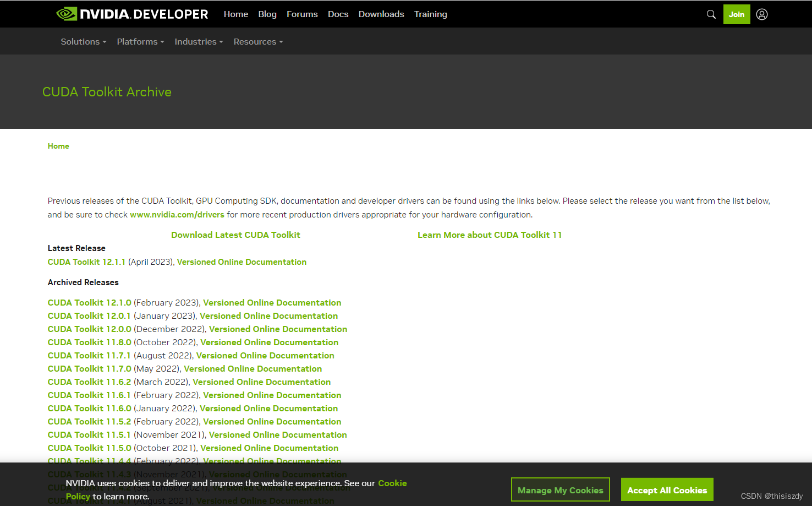Open Versioned Online Documentation for 11.5.0
This screenshot has height=506, width=812.
pyautogui.click(x=269, y=448)
